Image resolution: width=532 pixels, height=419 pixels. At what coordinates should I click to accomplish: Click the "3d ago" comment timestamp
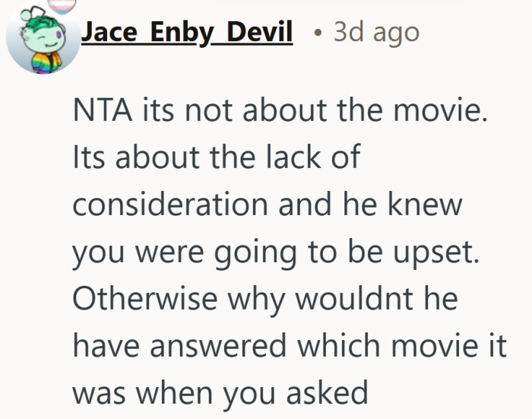(x=376, y=32)
